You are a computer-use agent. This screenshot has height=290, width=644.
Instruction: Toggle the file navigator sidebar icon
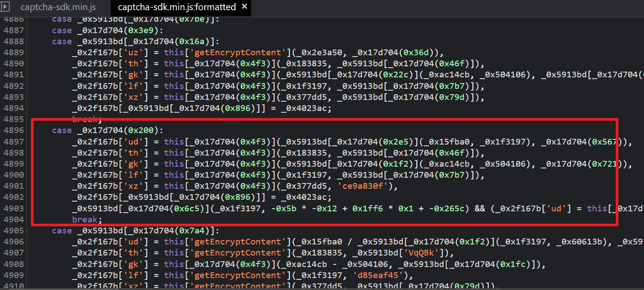(6, 7)
